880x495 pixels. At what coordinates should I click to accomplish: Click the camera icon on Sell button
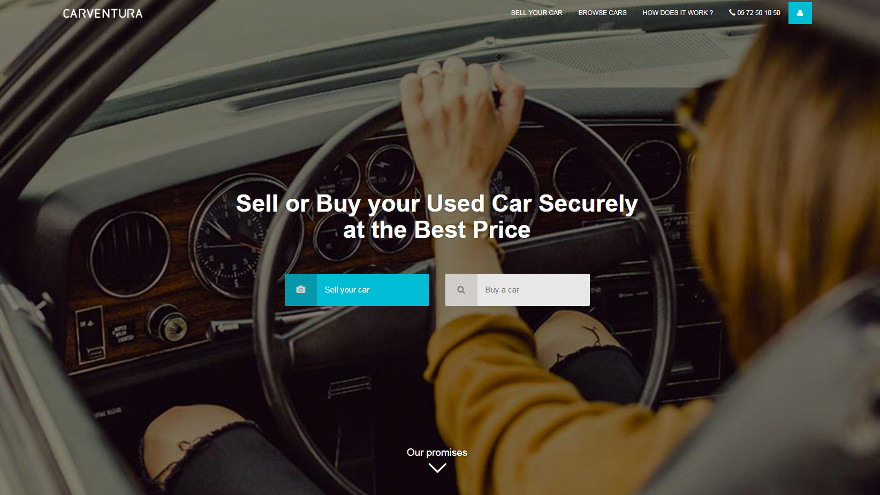[x=301, y=290]
